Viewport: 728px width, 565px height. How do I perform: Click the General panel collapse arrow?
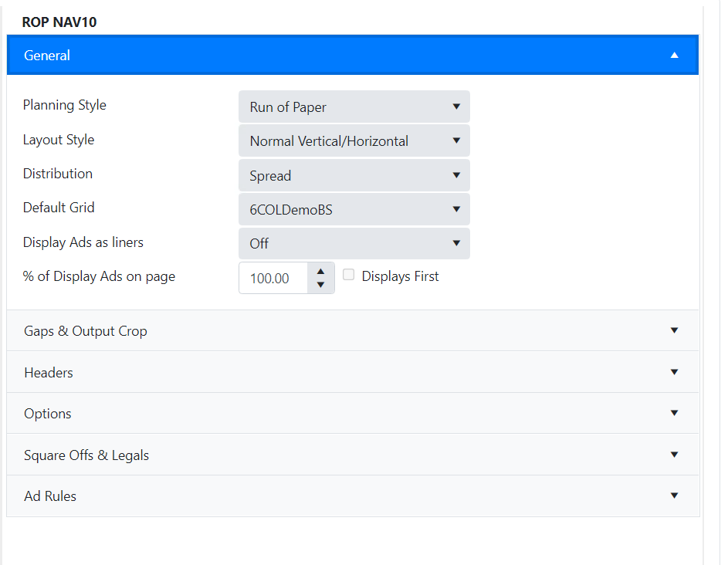click(x=674, y=56)
